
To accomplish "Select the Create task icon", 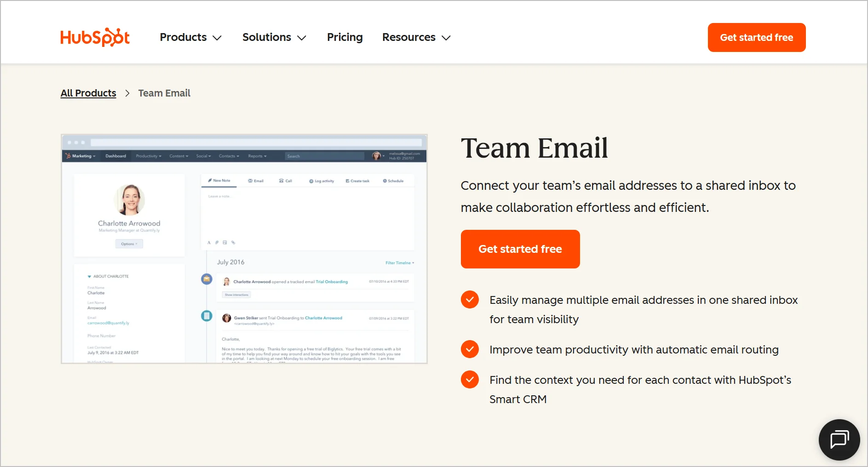I will coord(348,181).
